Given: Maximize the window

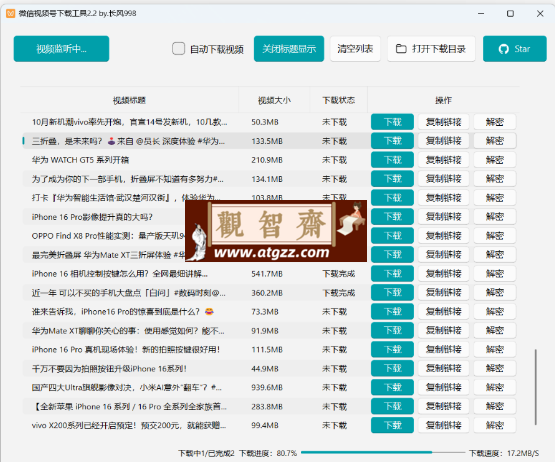Looking at the screenshot, I should 510,13.
